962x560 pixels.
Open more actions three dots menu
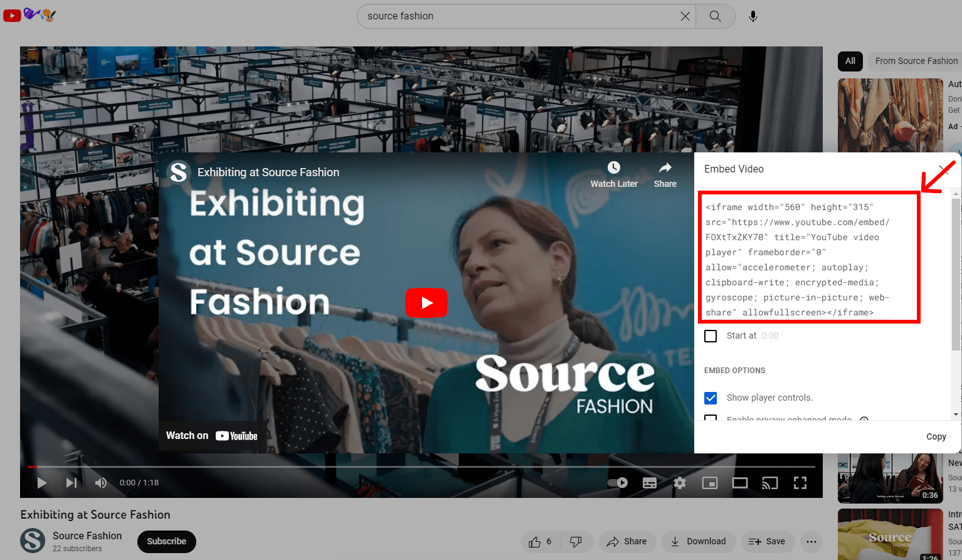pos(811,541)
